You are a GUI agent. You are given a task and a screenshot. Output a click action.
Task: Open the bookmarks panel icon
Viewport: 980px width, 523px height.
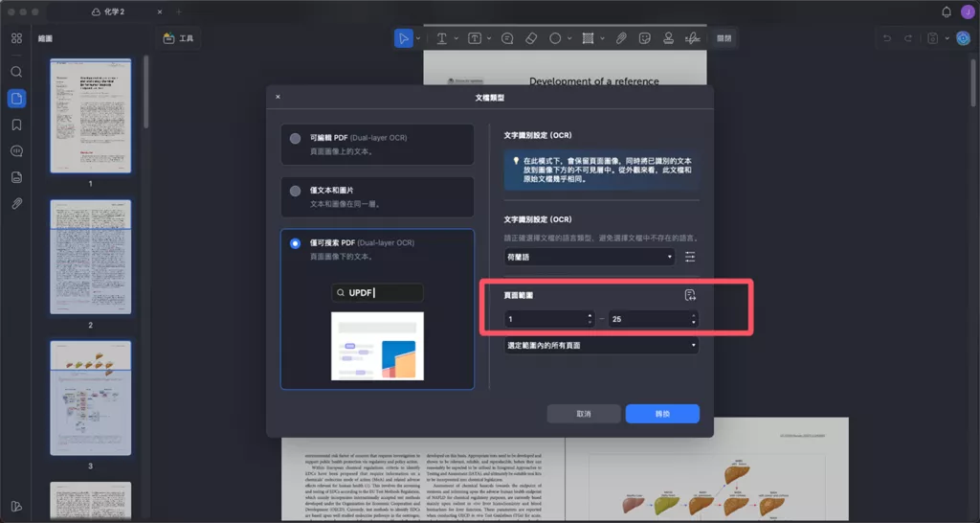(x=17, y=125)
